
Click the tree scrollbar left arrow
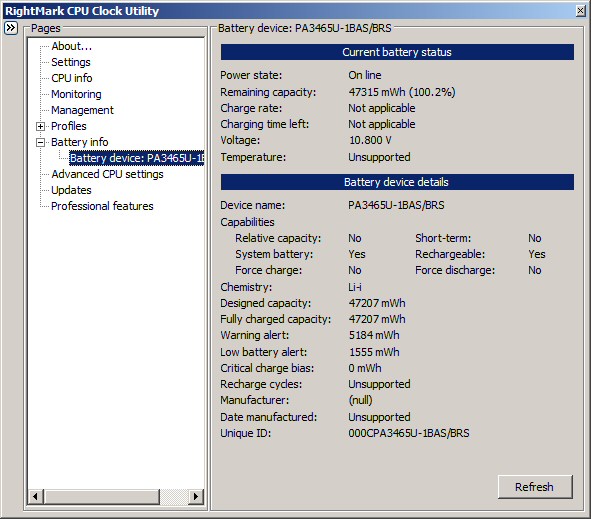tap(35, 496)
